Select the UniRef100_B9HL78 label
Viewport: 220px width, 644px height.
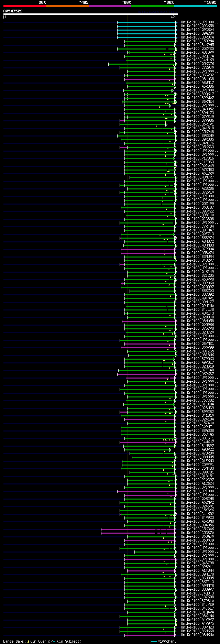click(197, 574)
